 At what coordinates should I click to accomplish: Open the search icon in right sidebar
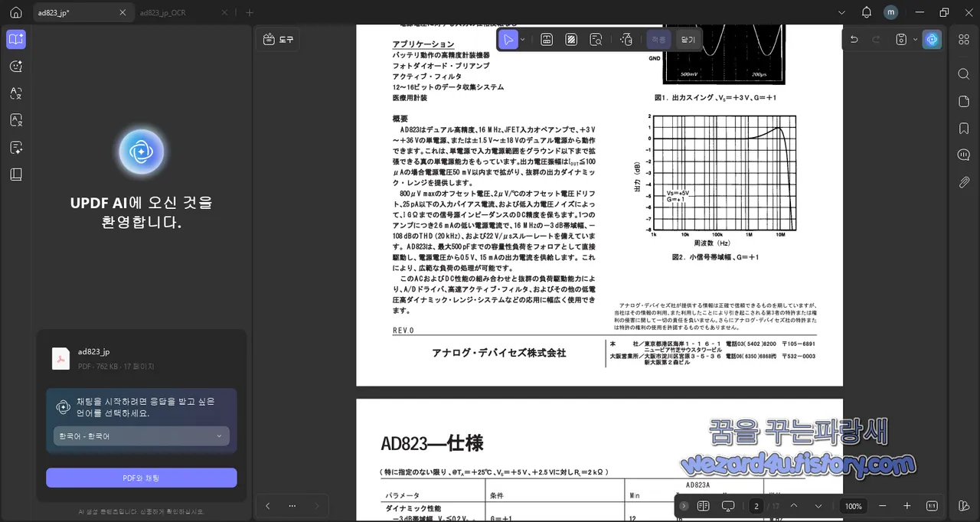(963, 73)
